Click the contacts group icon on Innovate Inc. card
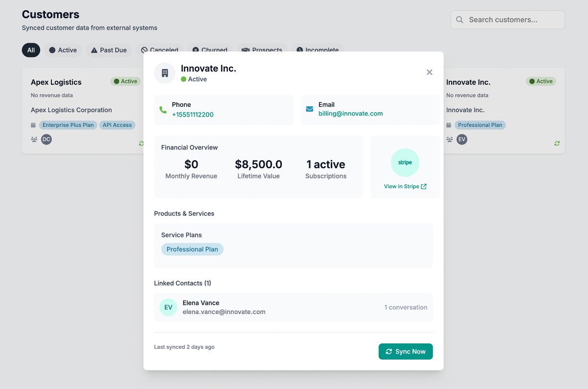 [449, 140]
